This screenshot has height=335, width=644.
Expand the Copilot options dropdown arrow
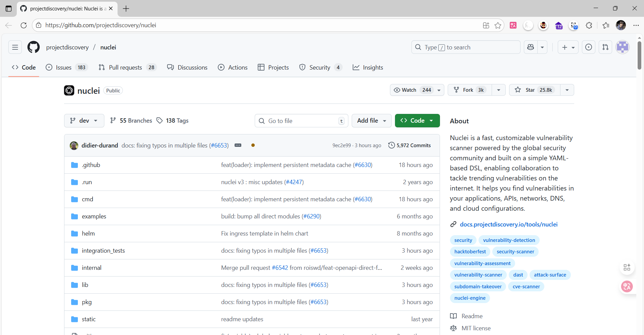(x=542, y=47)
